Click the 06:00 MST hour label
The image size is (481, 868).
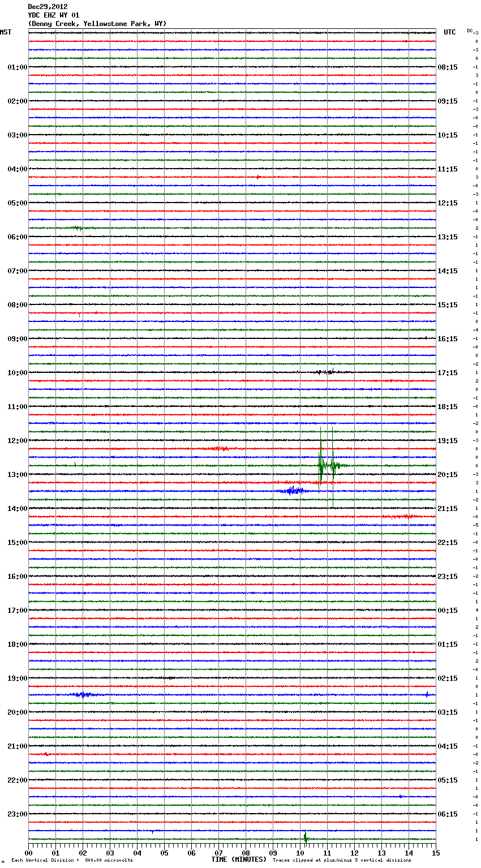click(18, 237)
